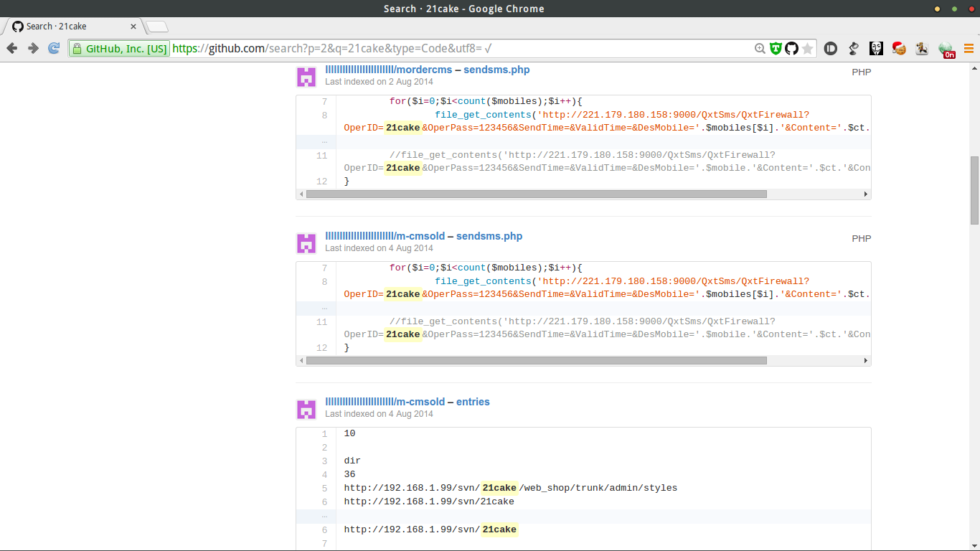Click the PHP language label of mordercms result

[x=861, y=72]
